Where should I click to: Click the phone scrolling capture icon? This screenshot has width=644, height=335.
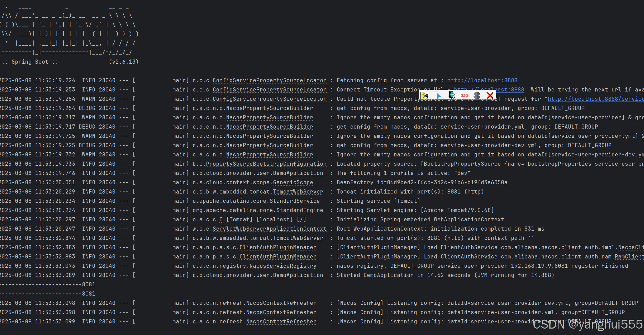451,95
